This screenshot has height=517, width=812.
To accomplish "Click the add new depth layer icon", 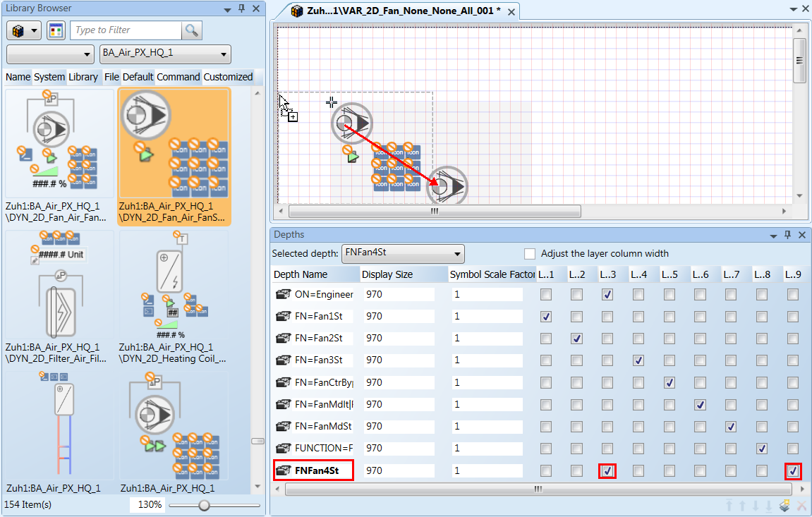I will coord(784,505).
